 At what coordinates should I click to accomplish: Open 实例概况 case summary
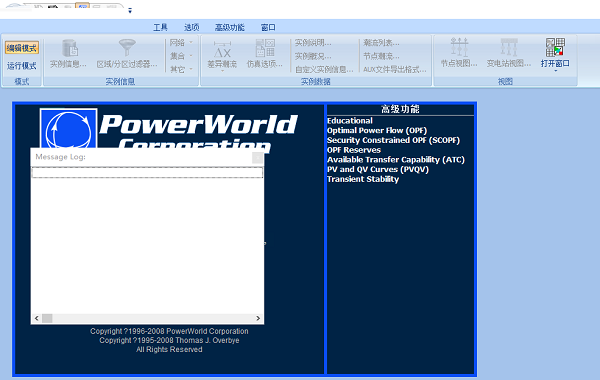[x=313, y=56]
